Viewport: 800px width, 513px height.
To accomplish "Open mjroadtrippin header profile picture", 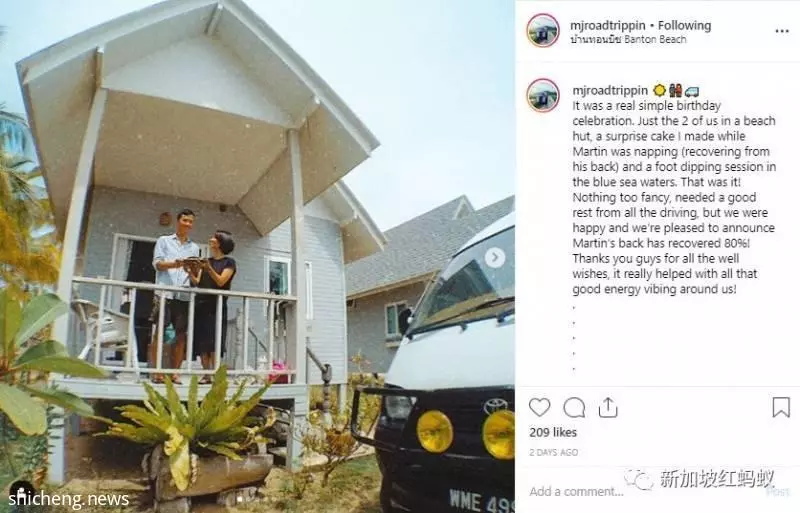I will click(543, 31).
